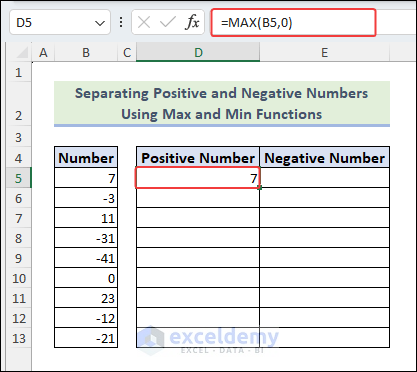The height and width of the screenshot is (372, 417).
Task: Select row 13 header
Action: click(x=19, y=338)
